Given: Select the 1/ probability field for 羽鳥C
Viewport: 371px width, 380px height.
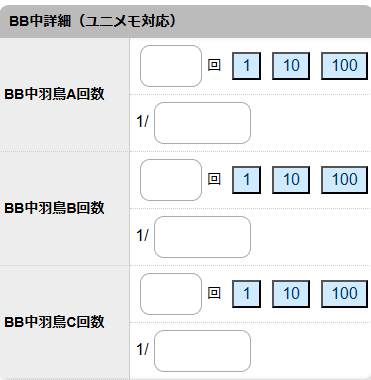Looking at the screenshot, I should pyautogui.click(x=202, y=351).
